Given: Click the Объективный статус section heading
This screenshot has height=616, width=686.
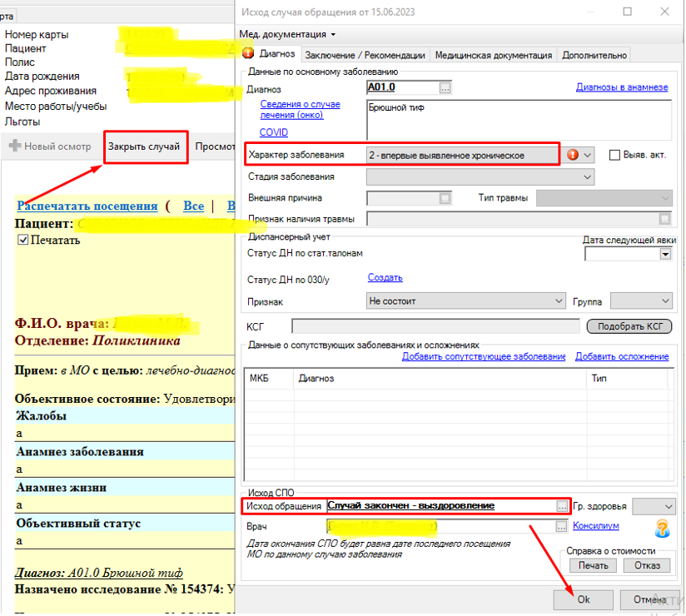Looking at the screenshot, I should point(78,524).
